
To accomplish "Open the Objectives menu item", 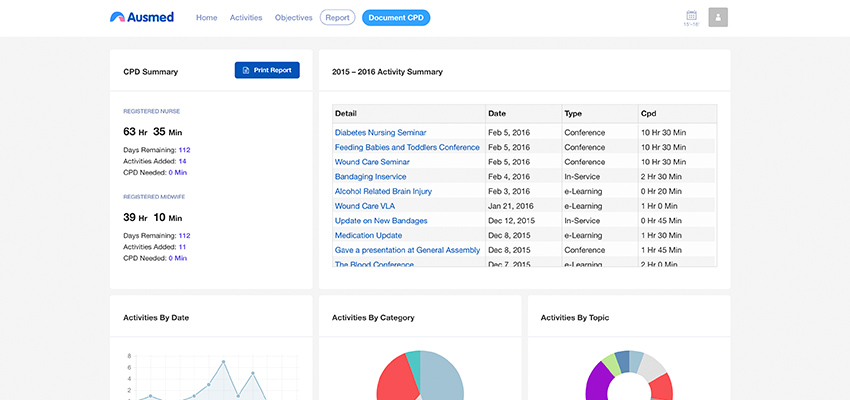I will 294,18.
